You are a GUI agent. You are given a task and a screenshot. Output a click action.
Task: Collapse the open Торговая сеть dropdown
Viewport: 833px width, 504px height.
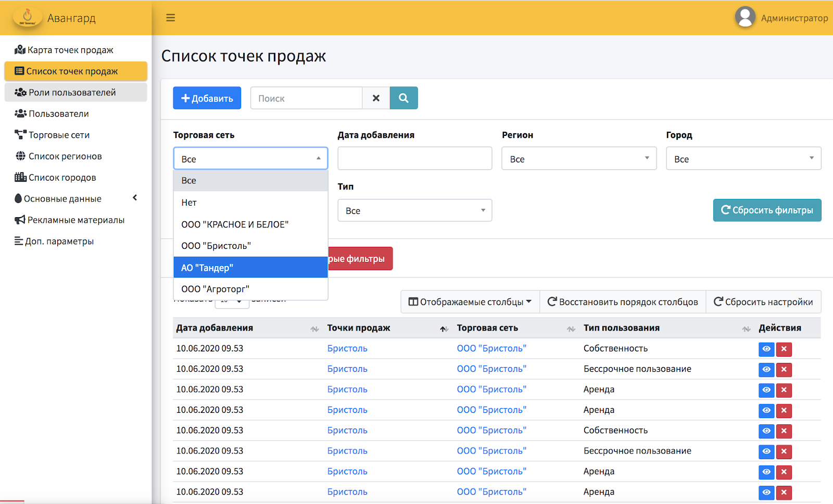(x=250, y=159)
